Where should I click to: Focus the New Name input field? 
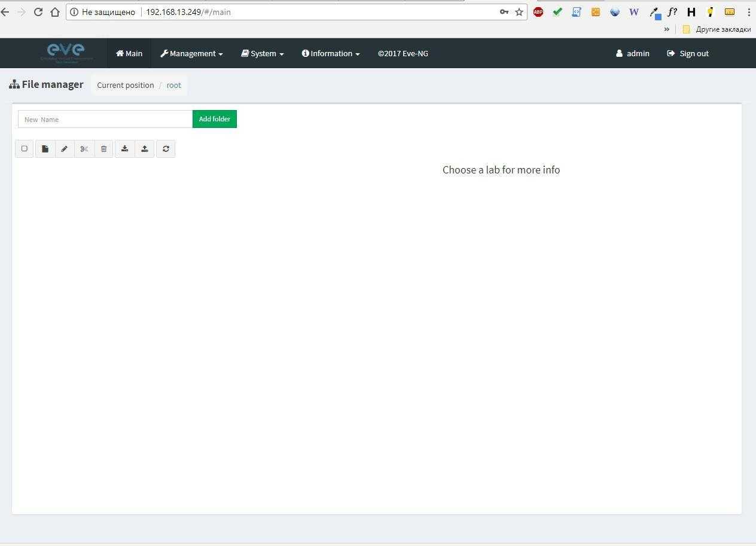click(x=105, y=119)
